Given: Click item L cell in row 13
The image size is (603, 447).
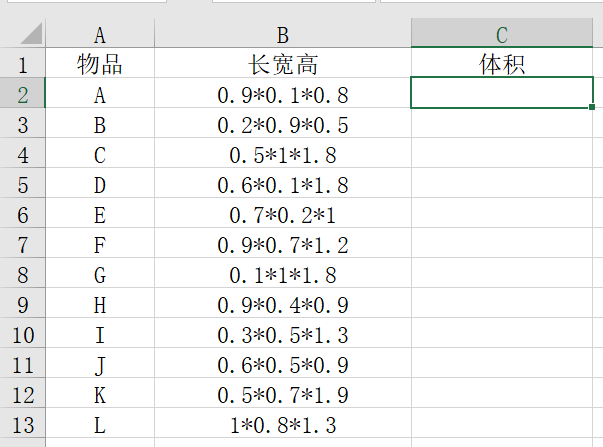Looking at the screenshot, I should (x=100, y=423).
